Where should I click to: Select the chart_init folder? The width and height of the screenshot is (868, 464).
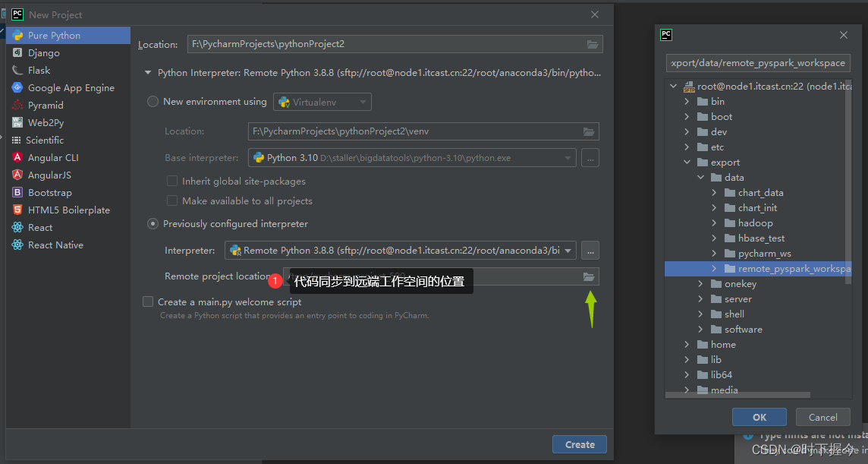coord(757,208)
